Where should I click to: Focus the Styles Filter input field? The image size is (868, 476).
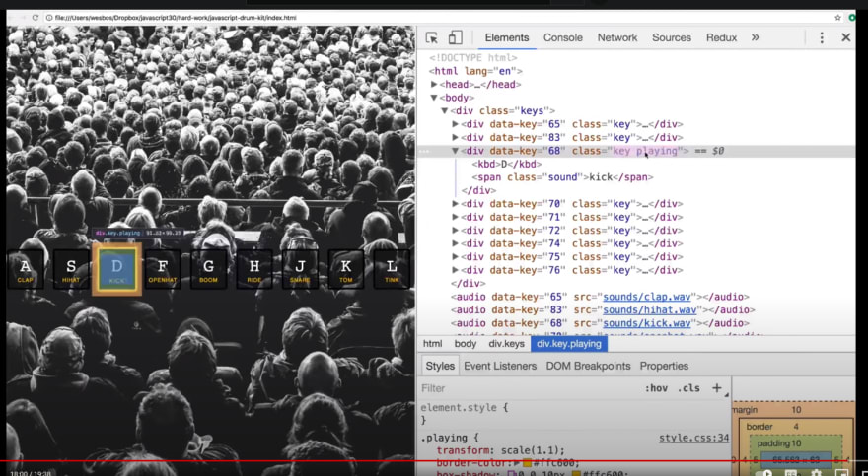pyautogui.click(x=529, y=388)
